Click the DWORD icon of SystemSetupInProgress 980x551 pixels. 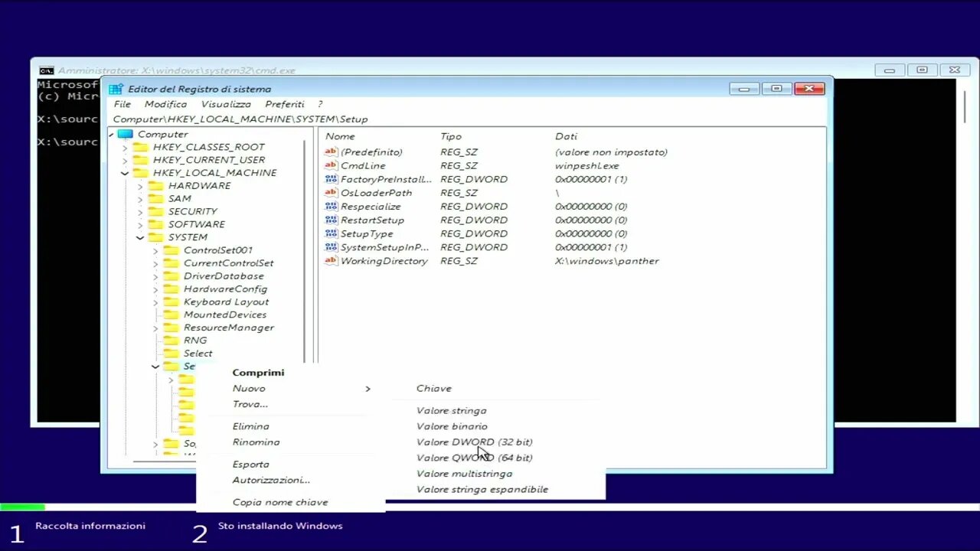coord(331,247)
